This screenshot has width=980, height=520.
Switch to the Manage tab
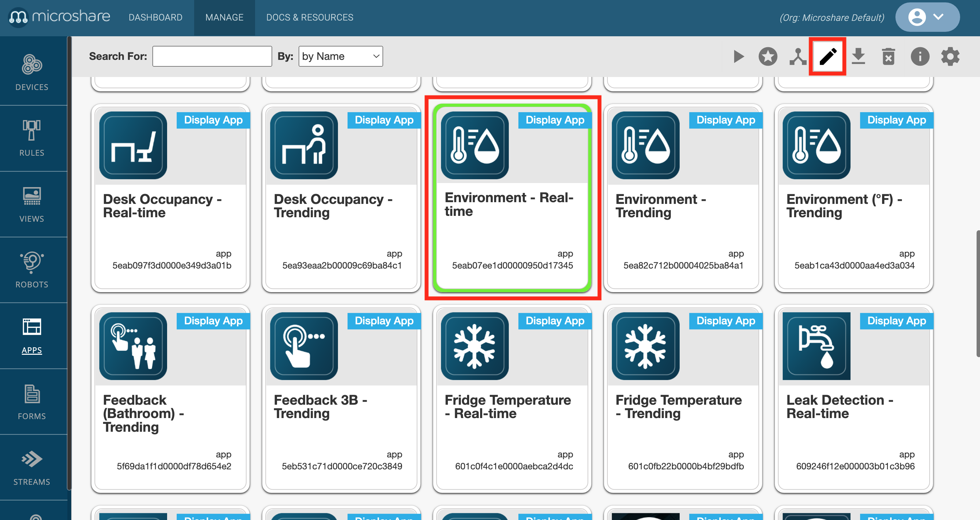point(224,17)
